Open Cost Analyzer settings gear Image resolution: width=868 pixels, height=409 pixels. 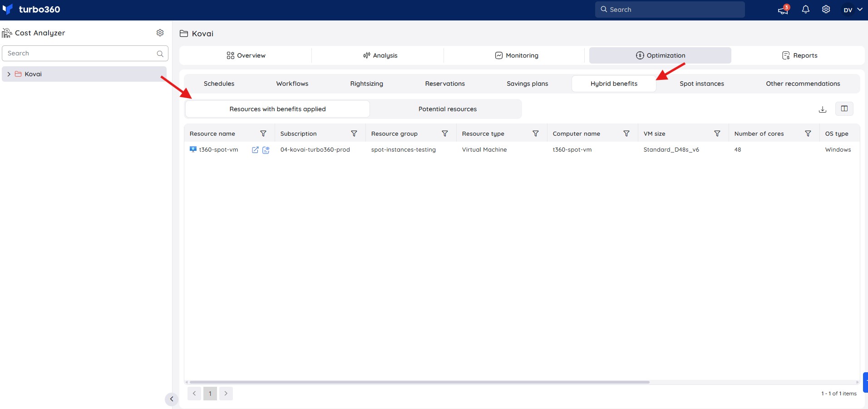click(160, 33)
